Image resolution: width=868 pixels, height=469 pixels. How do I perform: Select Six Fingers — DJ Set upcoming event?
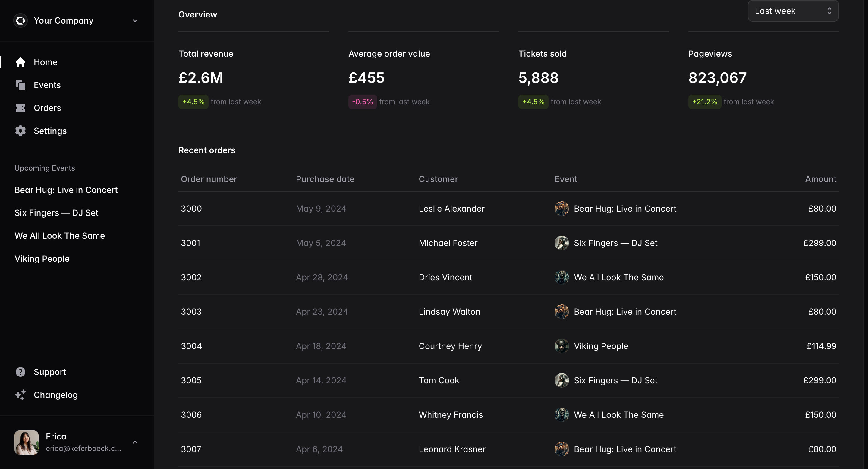click(56, 212)
